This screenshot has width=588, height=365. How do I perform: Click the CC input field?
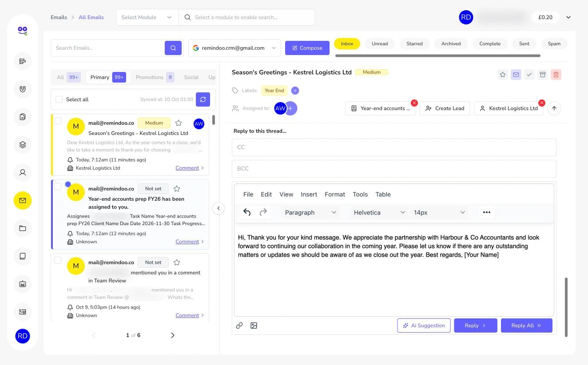(x=394, y=147)
